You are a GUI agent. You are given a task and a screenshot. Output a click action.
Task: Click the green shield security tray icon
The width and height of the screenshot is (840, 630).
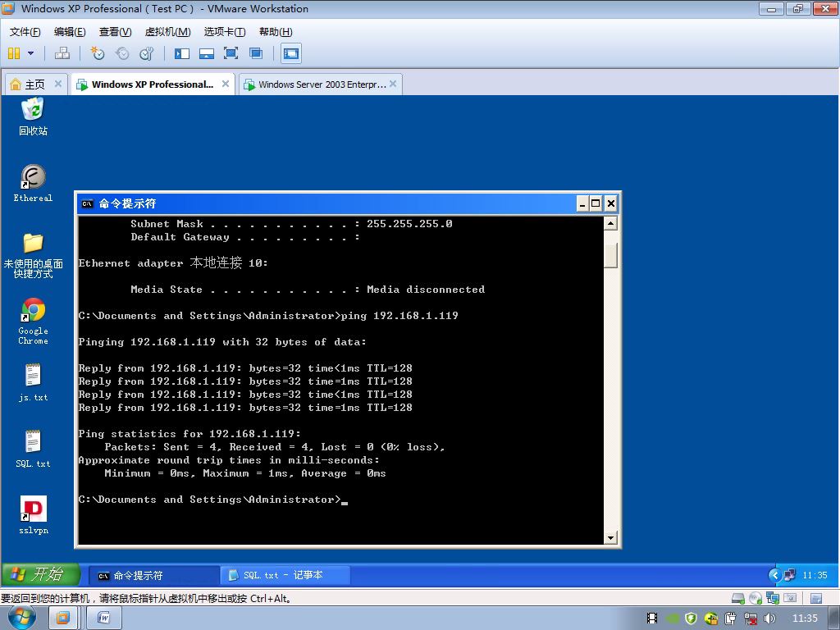[x=691, y=619]
